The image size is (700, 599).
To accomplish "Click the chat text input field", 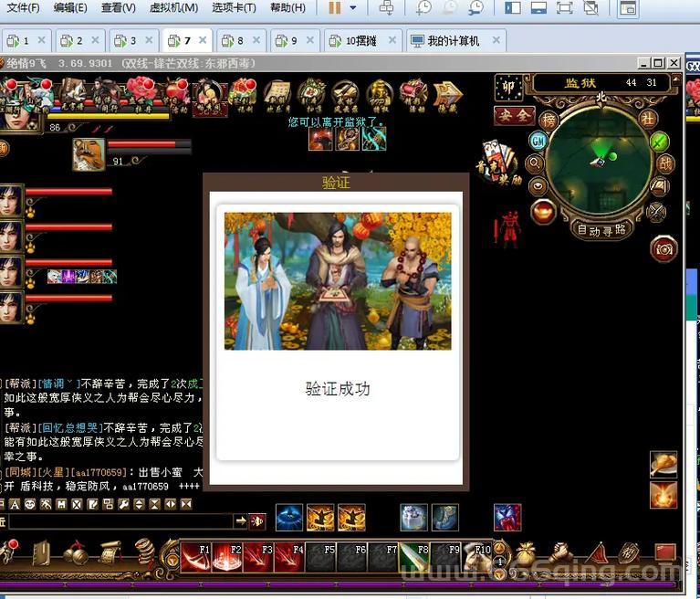I will pyautogui.click(x=120, y=520).
